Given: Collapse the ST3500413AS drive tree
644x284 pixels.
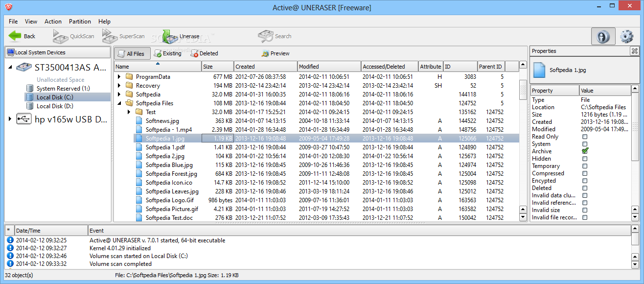Looking at the screenshot, I should click(10, 67).
